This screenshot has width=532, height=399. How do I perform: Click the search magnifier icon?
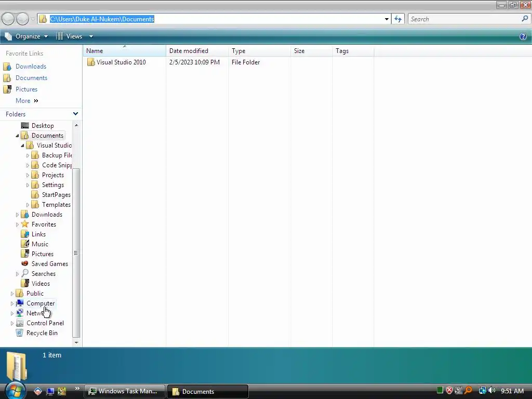point(525,19)
